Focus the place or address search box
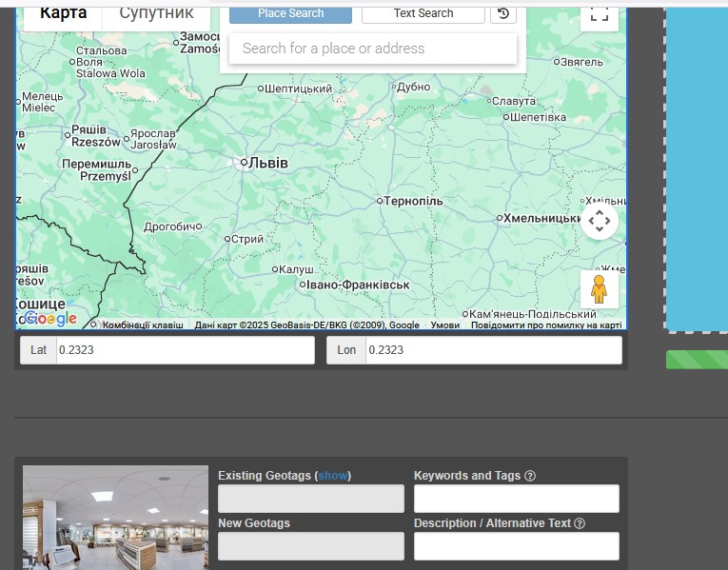 tap(373, 49)
